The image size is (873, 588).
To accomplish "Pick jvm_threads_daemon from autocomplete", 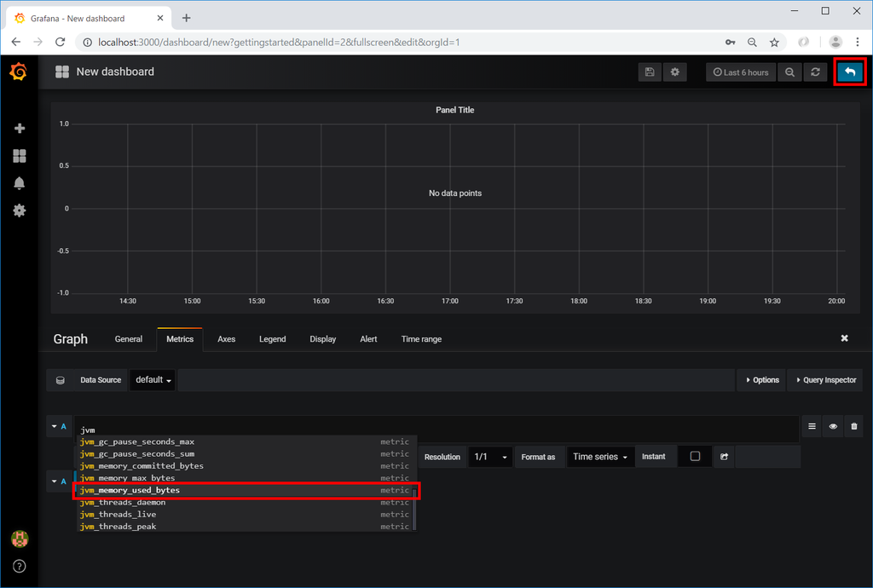I will coord(246,502).
